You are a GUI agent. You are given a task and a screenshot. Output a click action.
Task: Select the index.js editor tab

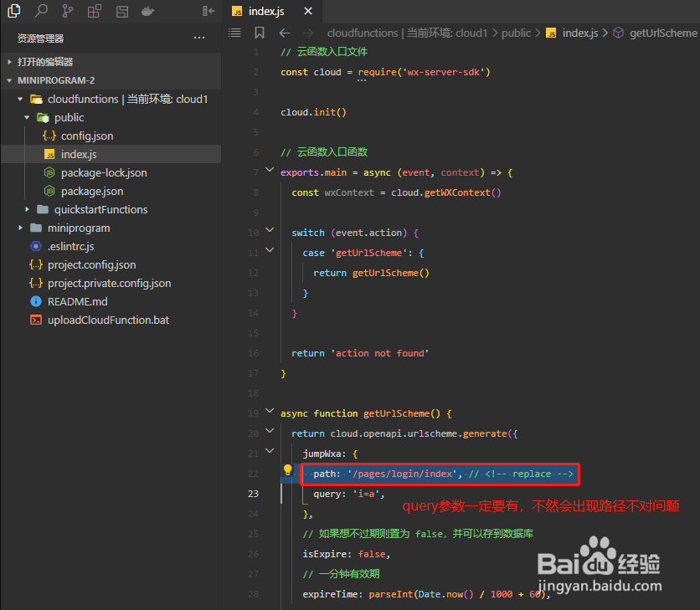tap(272, 11)
